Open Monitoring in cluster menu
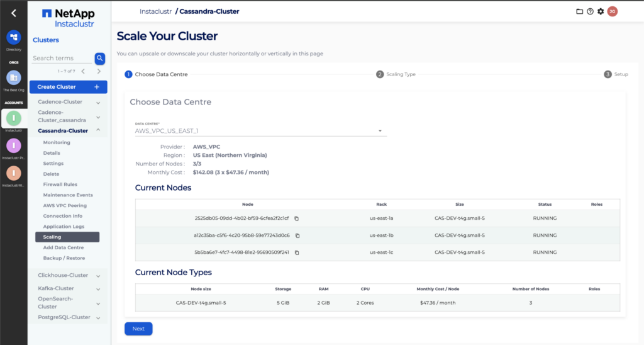 [x=57, y=142]
